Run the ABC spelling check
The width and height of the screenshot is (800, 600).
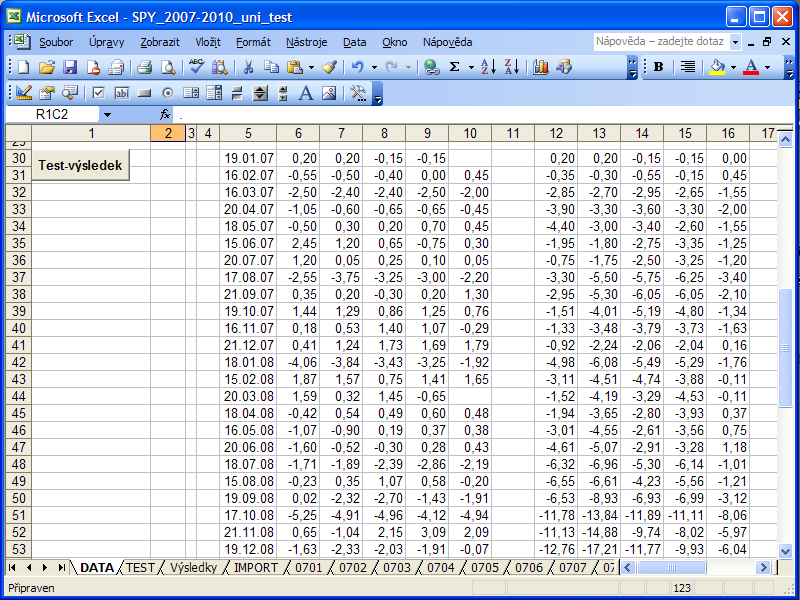coord(196,67)
